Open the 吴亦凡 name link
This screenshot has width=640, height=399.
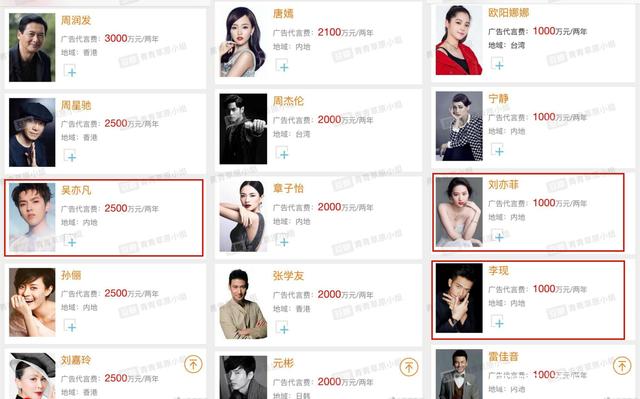[x=76, y=190]
